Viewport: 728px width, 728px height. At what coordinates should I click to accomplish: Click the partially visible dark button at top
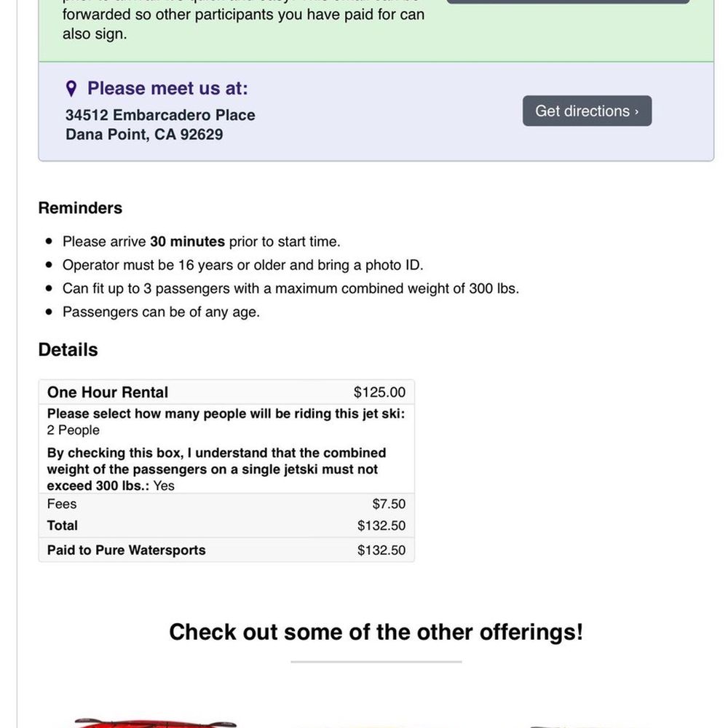568,1
